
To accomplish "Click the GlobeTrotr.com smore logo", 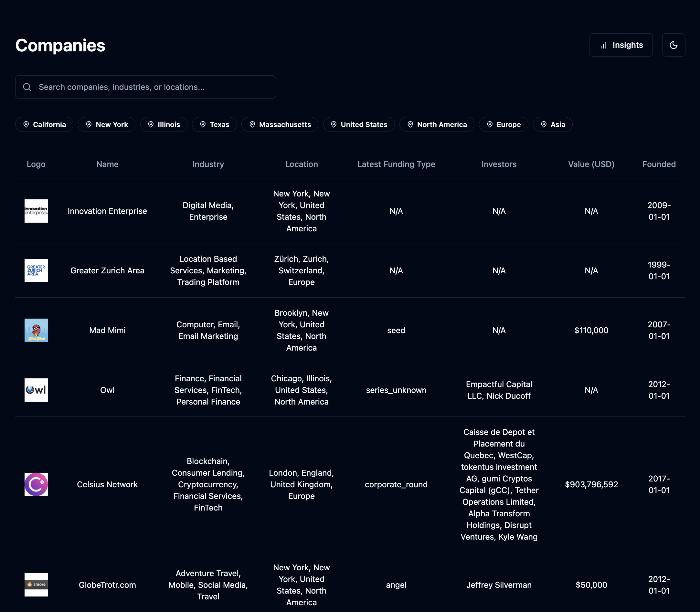I will [36, 585].
